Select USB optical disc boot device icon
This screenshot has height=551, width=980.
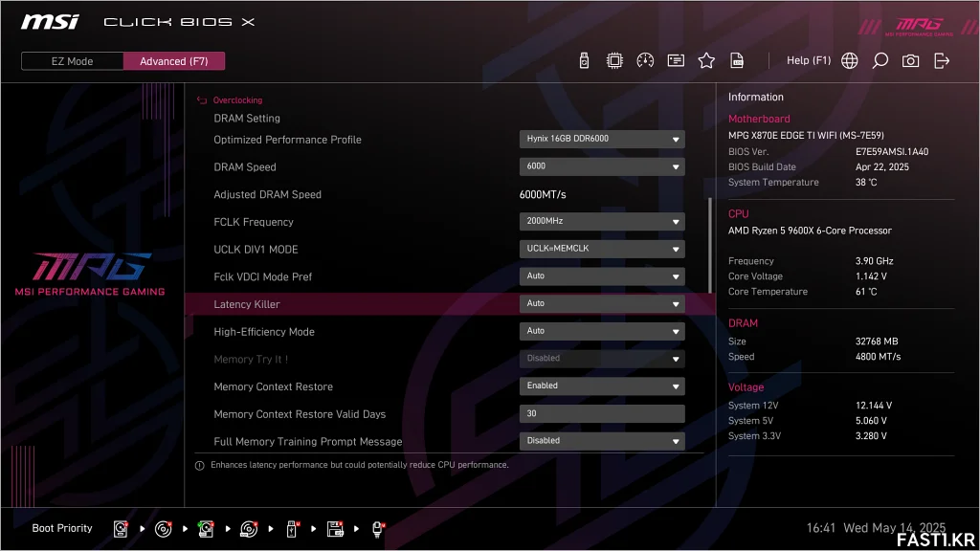pyautogui.click(x=249, y=528)
